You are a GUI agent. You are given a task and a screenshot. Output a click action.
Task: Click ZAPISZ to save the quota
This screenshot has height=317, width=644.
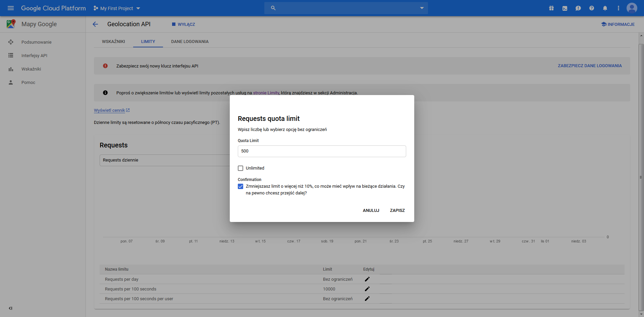pos(397,211)
